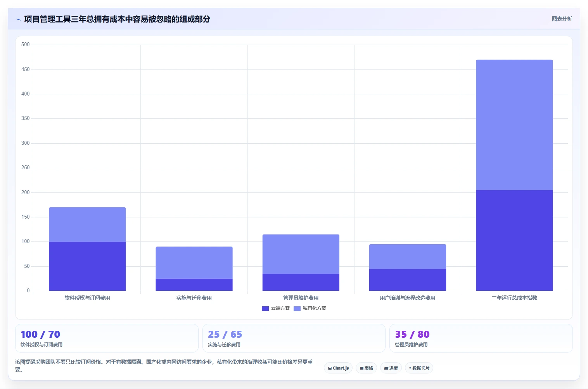Click the icon inside the Chart.js tag
Viewport: 588px width, 389px height.
330,368
